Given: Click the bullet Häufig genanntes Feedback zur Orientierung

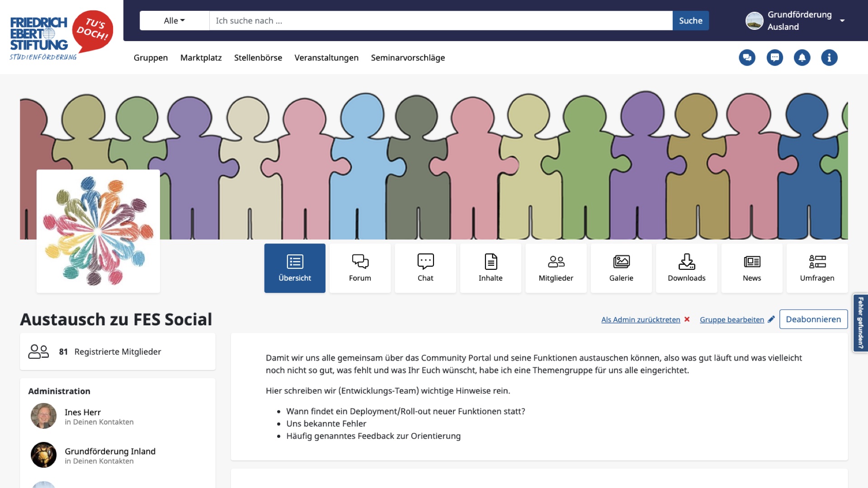Looking at the screenshot, I should [373, 436].
